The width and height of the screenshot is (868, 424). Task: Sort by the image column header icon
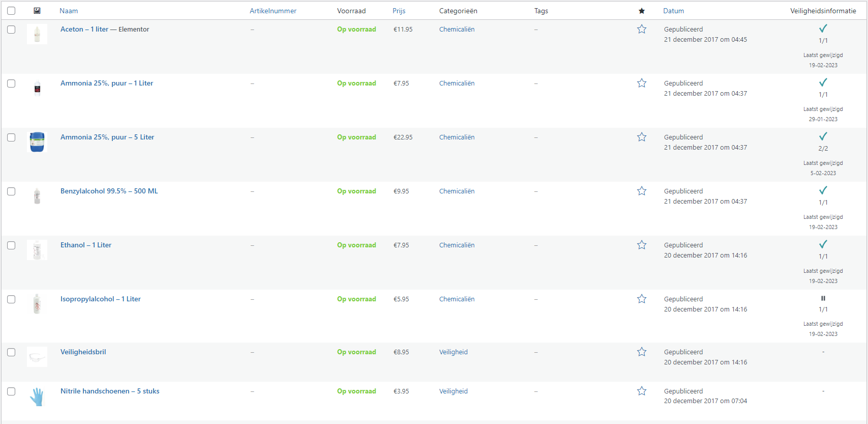37,11
